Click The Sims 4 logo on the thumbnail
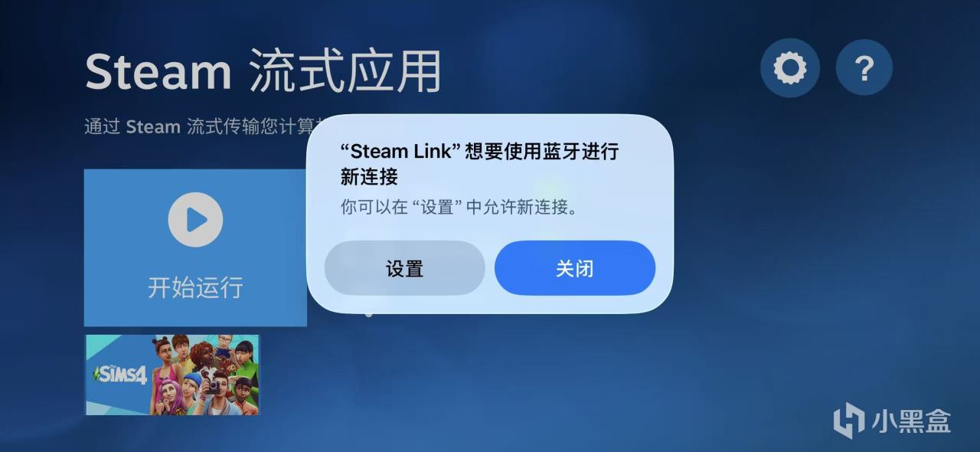The height and width of the screenshot is (452, 980). 119,375
